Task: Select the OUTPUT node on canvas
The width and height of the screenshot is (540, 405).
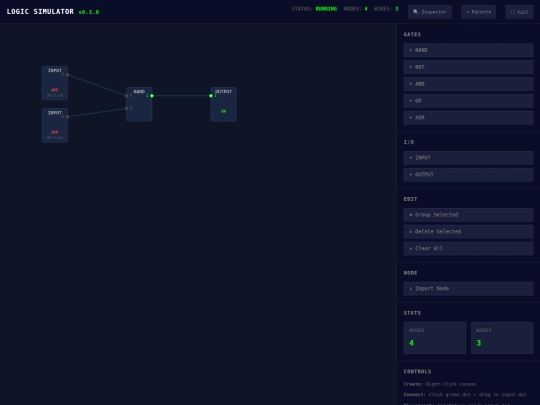Action: (x=224, y=104)
